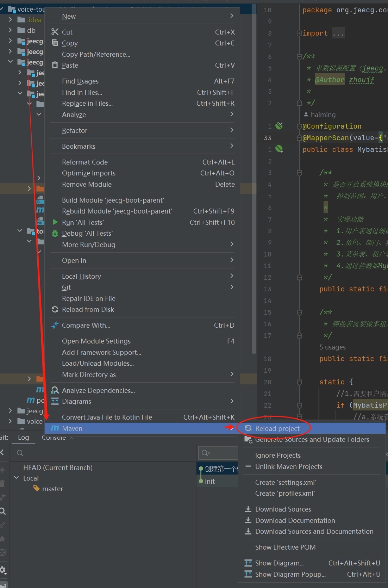The width and height of the screenshot is (388, 588).
Task: Expand the .idea folder in project tree
Action: click(10, 20)
